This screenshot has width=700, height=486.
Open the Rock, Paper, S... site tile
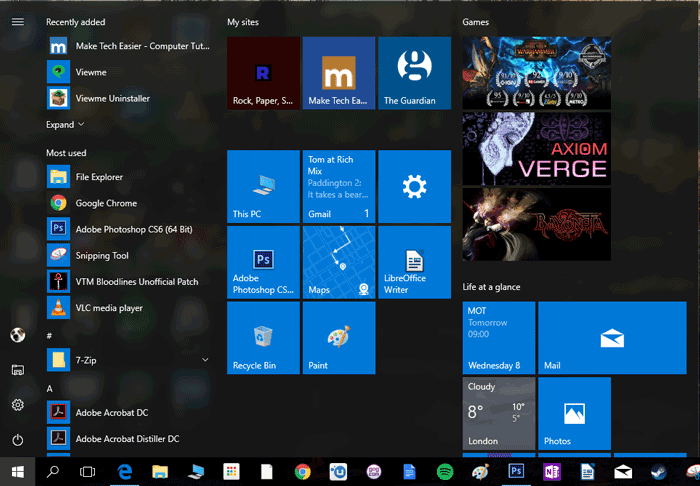[263, 73]
